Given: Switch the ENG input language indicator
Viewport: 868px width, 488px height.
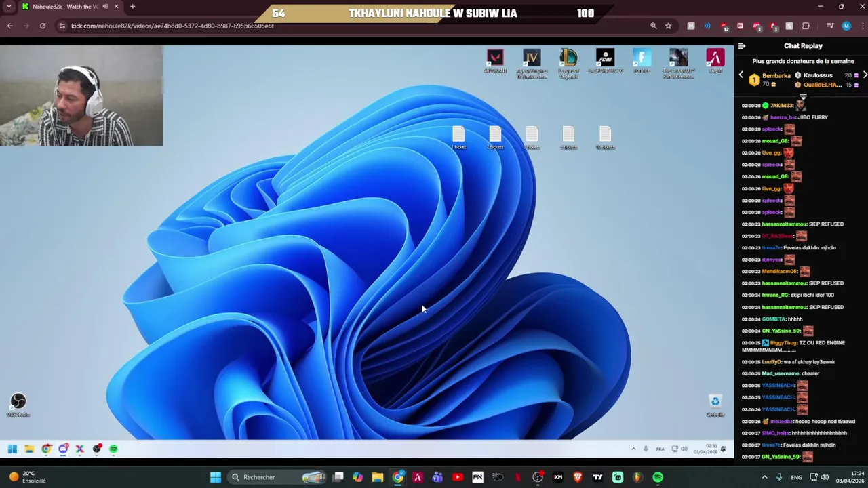Looking at the screenshot, I should click(796, 477).
